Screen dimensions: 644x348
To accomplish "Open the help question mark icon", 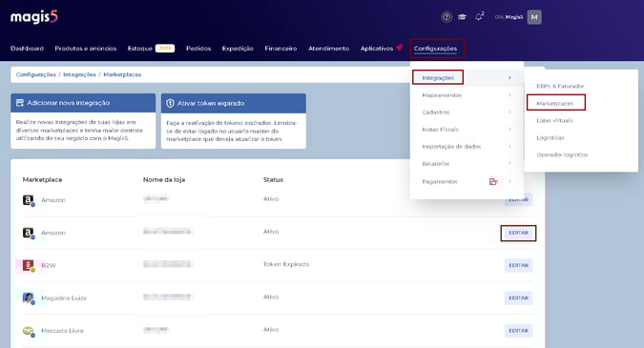I will (447, 17).
